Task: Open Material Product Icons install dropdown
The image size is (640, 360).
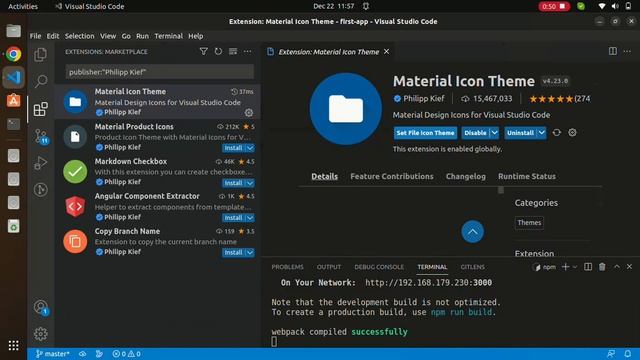Action: [x=250, y=148]
